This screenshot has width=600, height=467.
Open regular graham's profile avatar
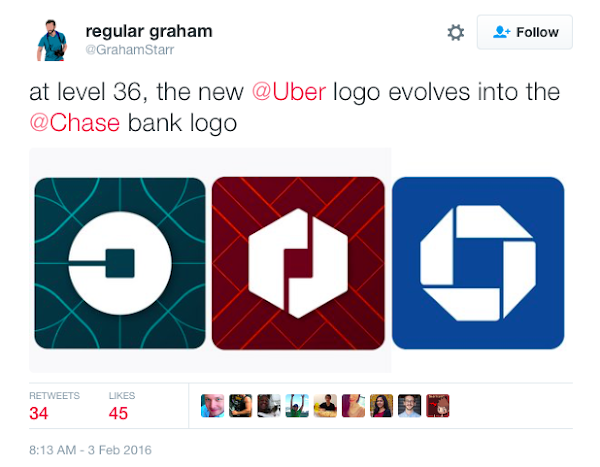[52, 40]
